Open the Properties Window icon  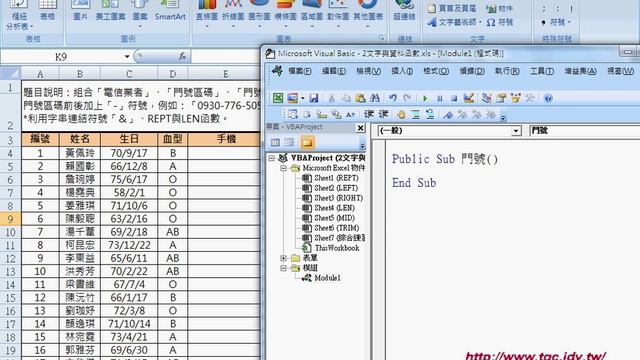[501, 98]
